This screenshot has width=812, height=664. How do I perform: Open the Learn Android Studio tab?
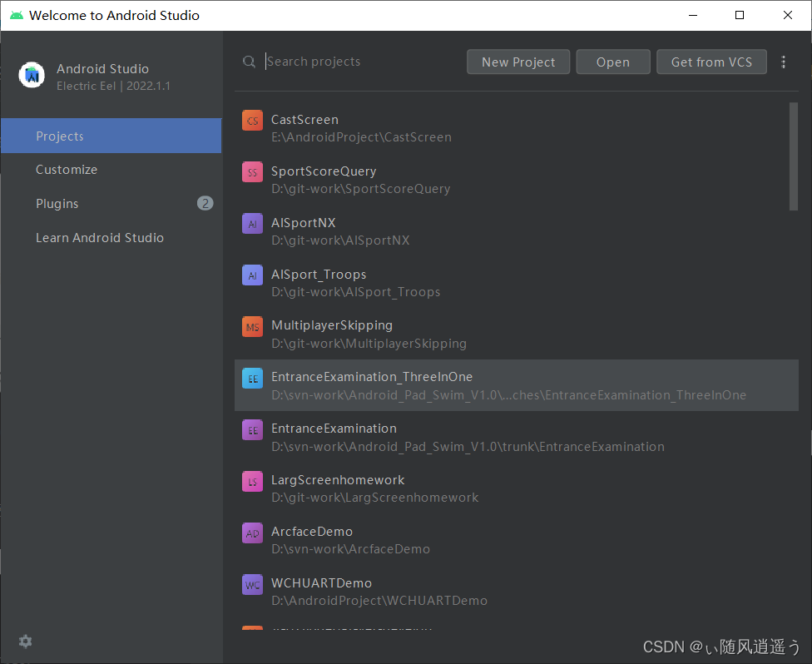click(111, 238)
